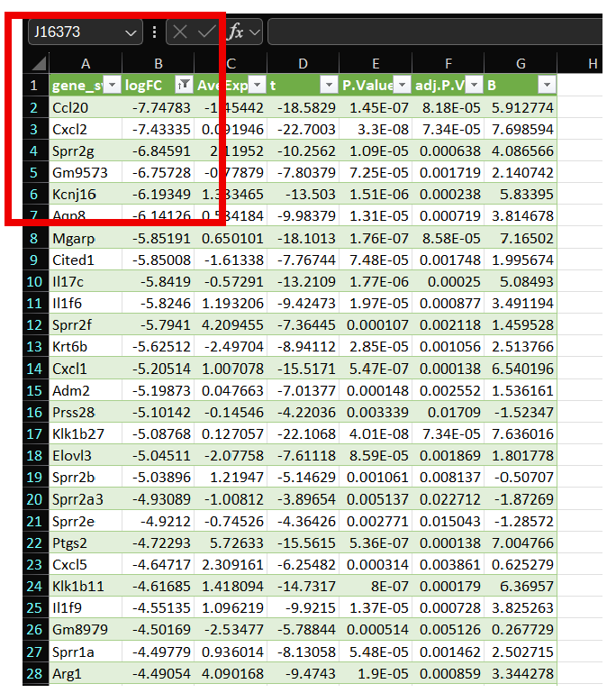Click the Insert Function fx icon
Viewport: 616px width, 693px height.
pyautogui.click(x=235, y=32)
